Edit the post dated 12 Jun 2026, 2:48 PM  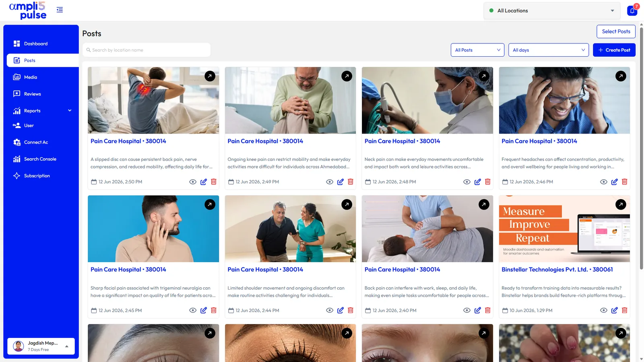coord(478,182)
